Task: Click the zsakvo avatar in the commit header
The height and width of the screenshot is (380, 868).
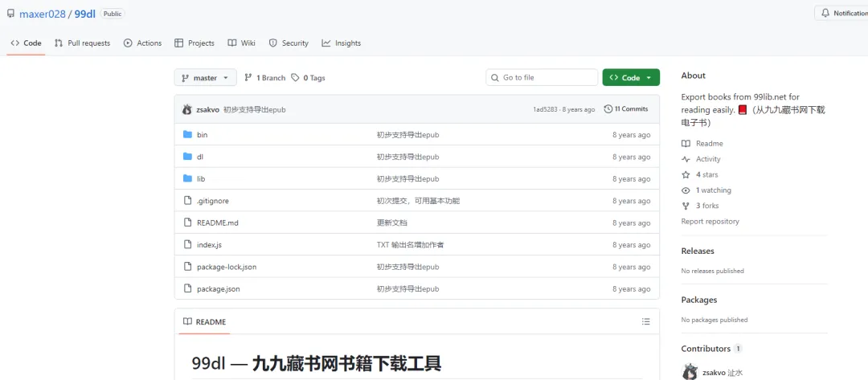Action: tap(187, 109)
